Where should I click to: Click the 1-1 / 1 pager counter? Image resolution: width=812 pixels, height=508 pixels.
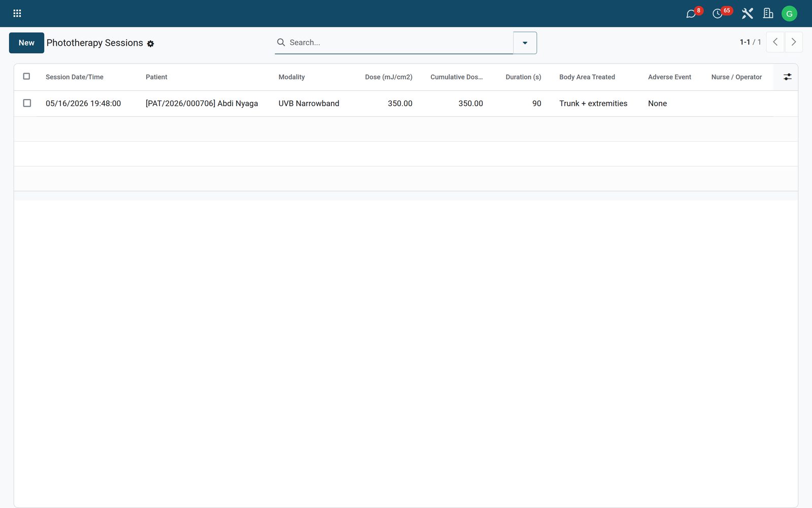click(750, 42)
